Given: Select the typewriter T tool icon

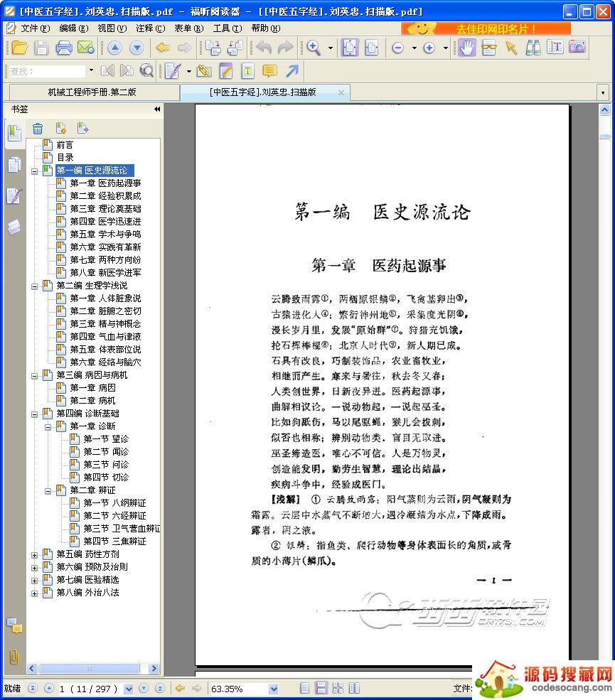Looking at the screenshot, I should pyautogui.click(x=247, y=71).
